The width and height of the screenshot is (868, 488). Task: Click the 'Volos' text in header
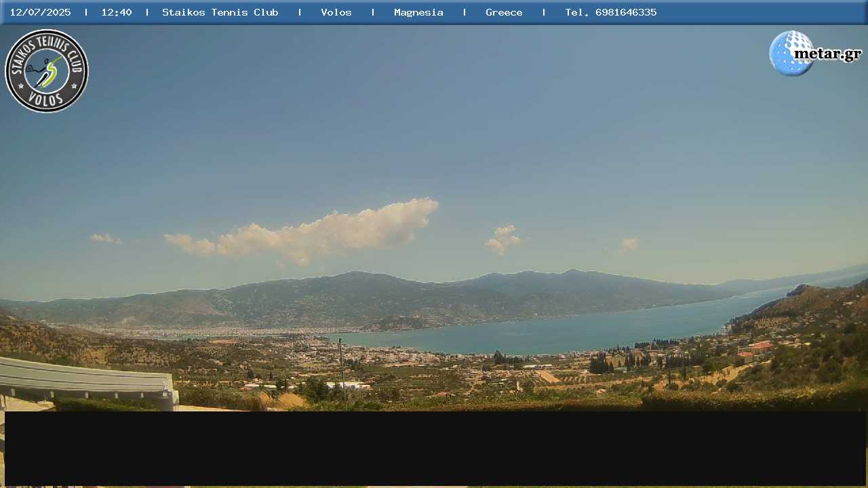coord(336,12)
